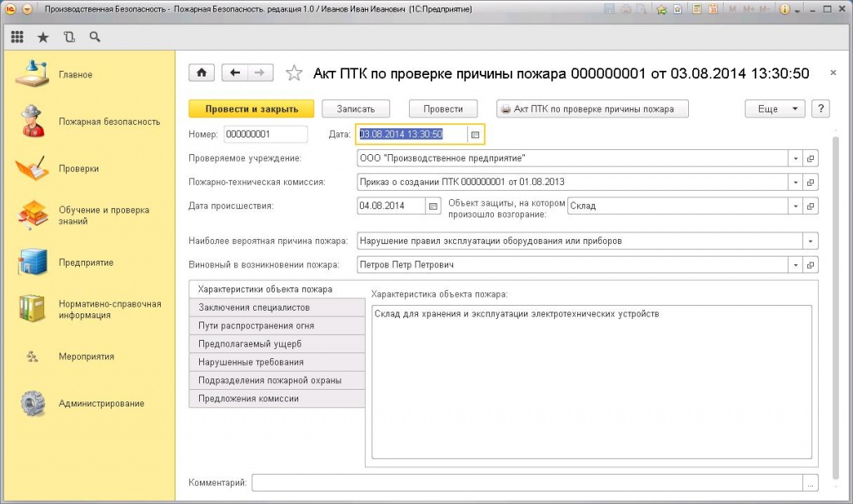
Task: Click Провести и закрыть button
Action: point(252,109)
